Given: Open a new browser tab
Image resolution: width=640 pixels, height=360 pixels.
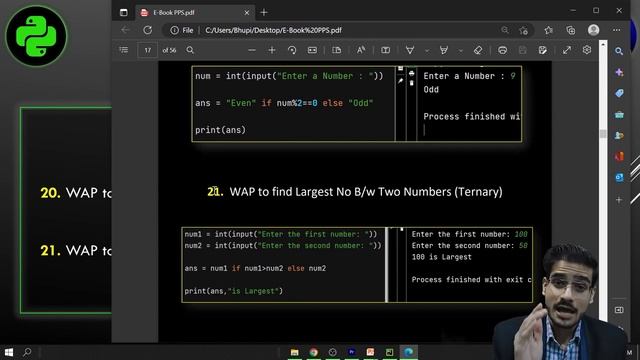Looking at the screenshot, I should click(264, 13).
